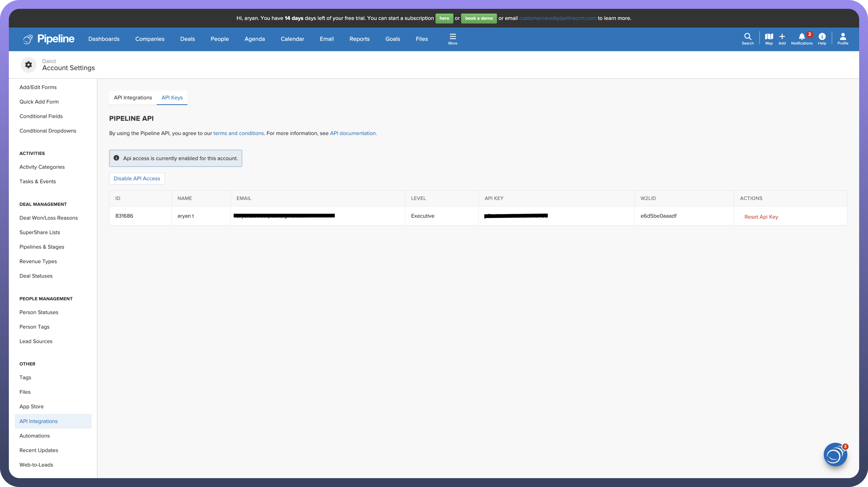Select Web-to-Leads in sidebar
The height and width of the screenshot is (487, 868).
pyautogui.click(x=36, y=465)
